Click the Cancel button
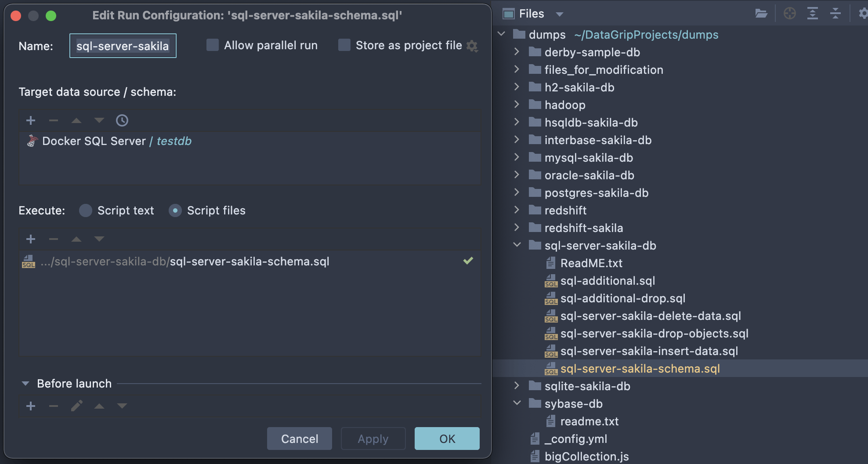Image resolution: width=868 pixels, height=464 pixels. coord(299,439)
